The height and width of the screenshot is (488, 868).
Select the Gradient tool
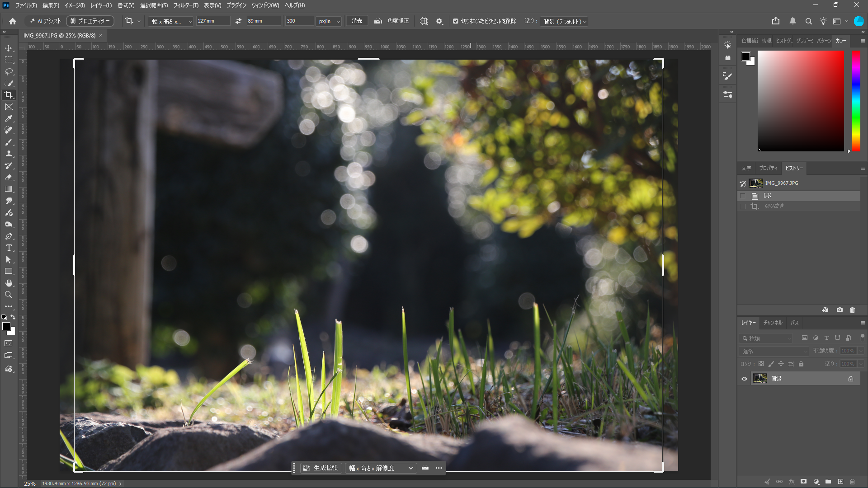pos(9,189)
